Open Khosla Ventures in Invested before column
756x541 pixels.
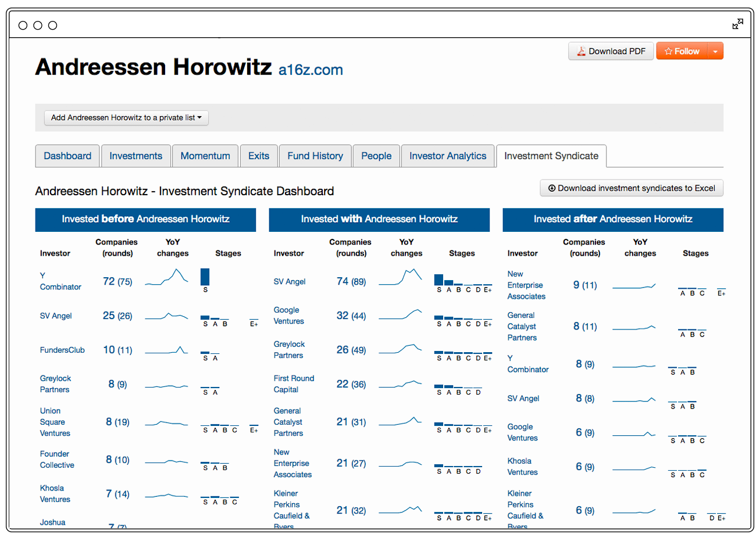(55, 494)
